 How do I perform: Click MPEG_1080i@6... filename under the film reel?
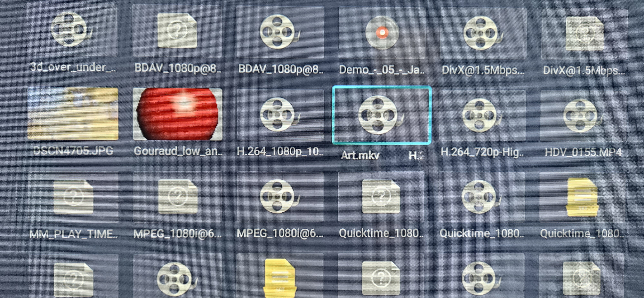coord(280,234)
